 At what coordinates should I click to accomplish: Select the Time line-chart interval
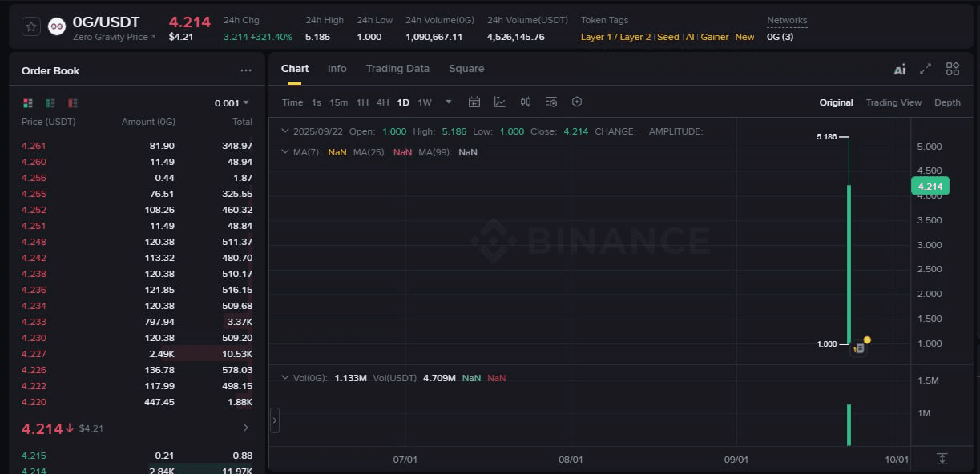click(x=292, y=102)
